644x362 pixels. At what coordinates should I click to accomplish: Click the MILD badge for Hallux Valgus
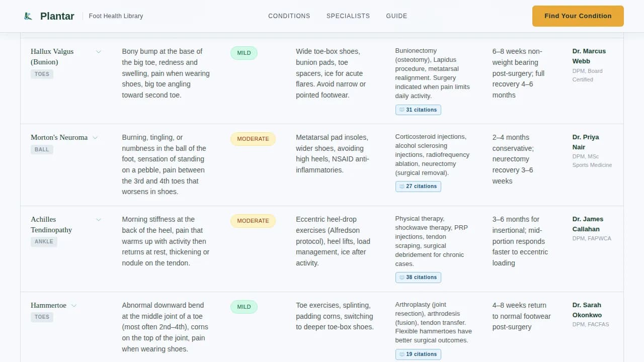coord(244,53)
